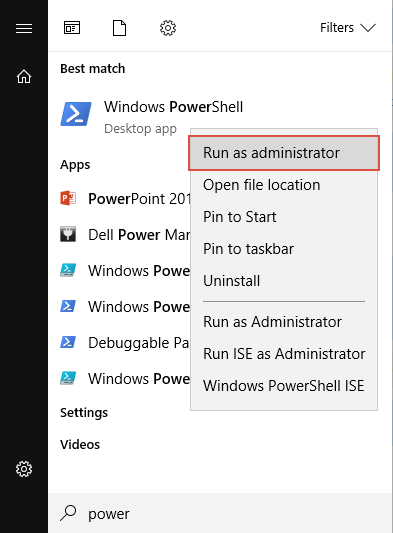
Task: Click the Apps section header
Action: coord(75,165)
